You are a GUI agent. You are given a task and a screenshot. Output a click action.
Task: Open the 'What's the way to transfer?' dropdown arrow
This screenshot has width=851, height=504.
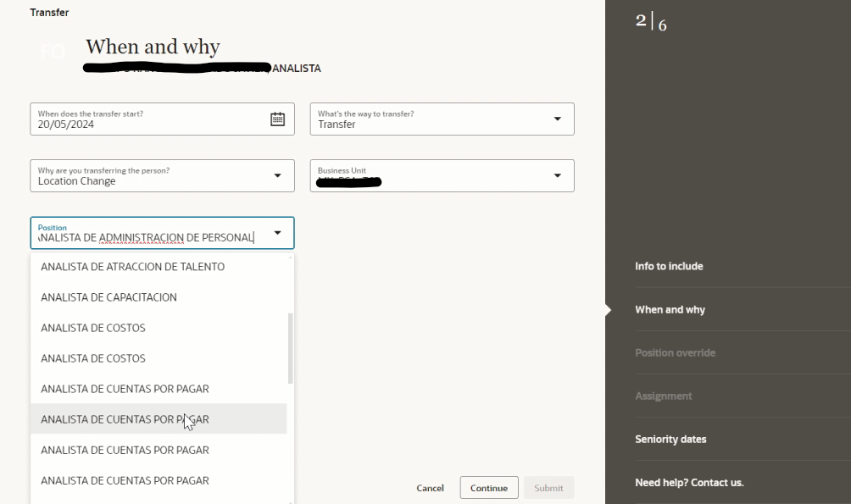pos(559,119)
